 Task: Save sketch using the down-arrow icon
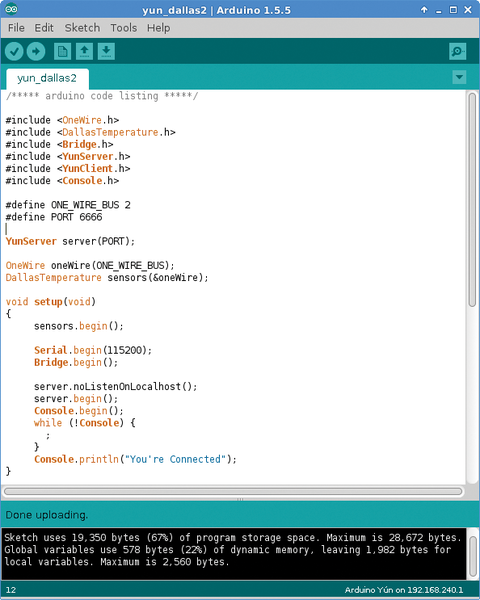coord(106,51)
